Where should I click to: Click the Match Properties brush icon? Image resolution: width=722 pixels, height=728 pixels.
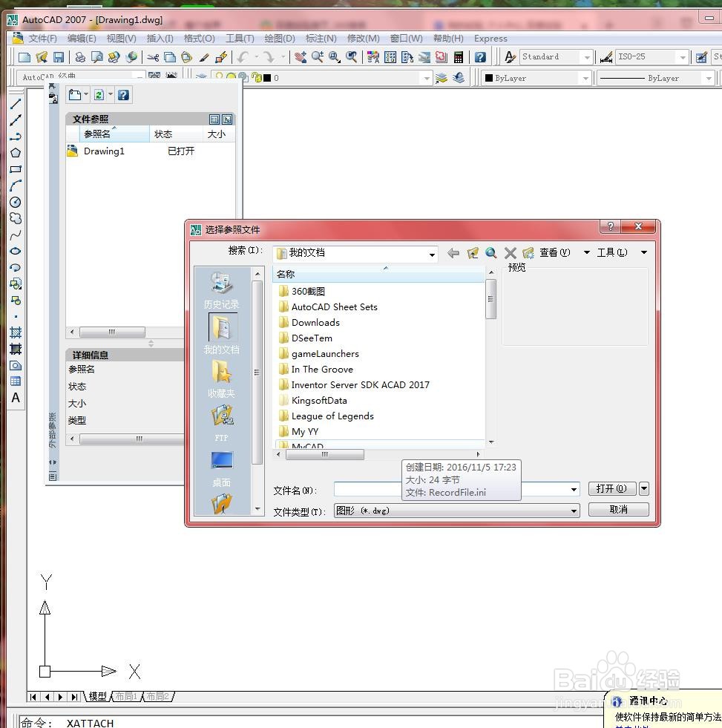pos(204,57)
